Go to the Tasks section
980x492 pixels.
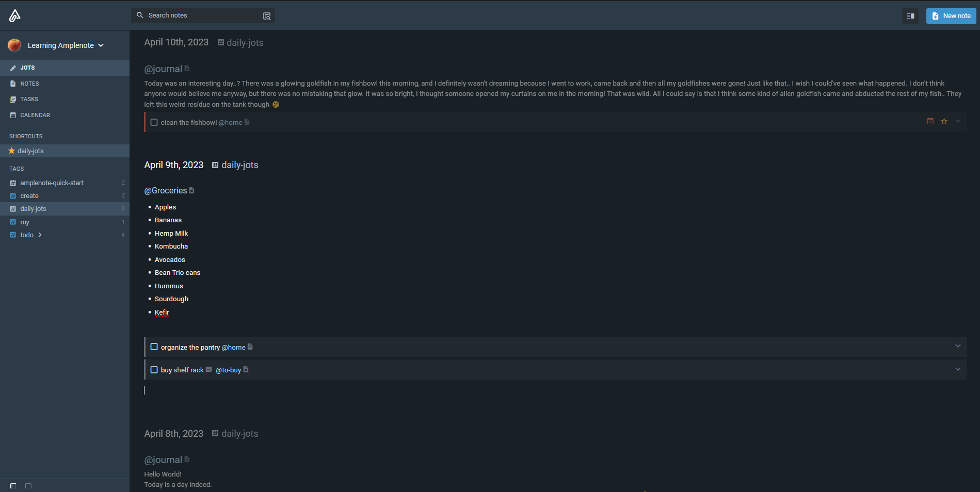click(29, 99)
